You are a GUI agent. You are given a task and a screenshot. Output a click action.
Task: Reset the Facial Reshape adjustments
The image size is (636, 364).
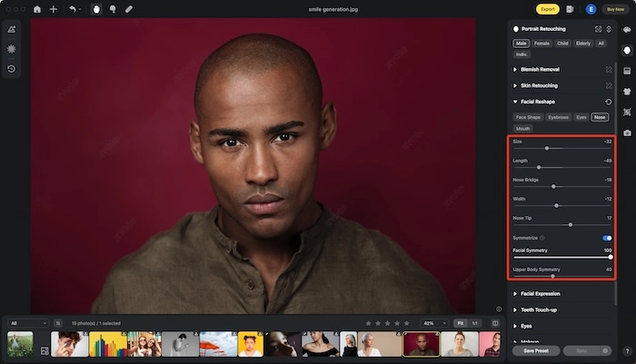(x=609, y=102)
